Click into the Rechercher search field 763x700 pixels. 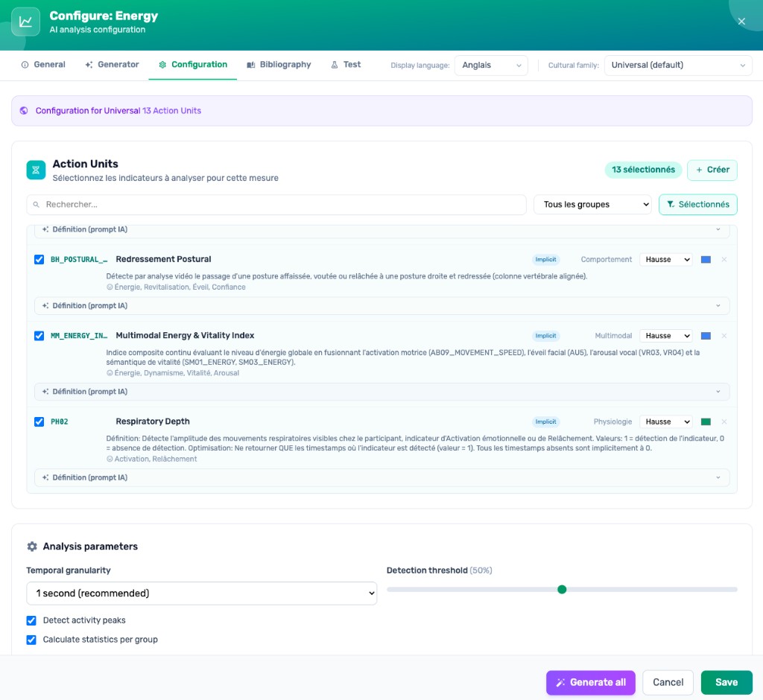[x=283, y=205]
